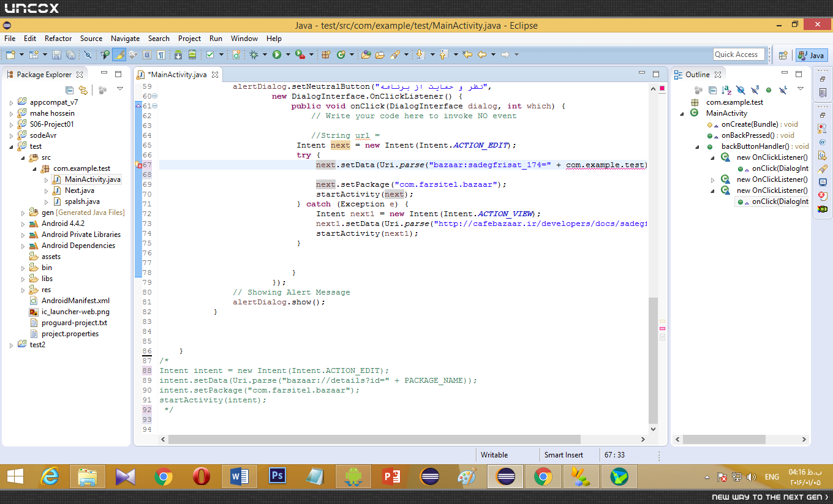Expand the res folder
This screenshot has width=833, height=504.
point(23,290)
